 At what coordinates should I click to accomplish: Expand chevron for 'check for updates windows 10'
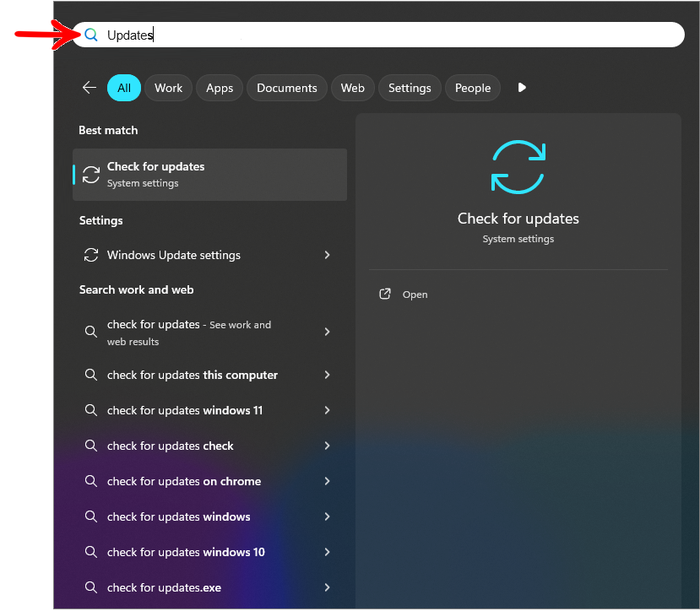[328, 552]
